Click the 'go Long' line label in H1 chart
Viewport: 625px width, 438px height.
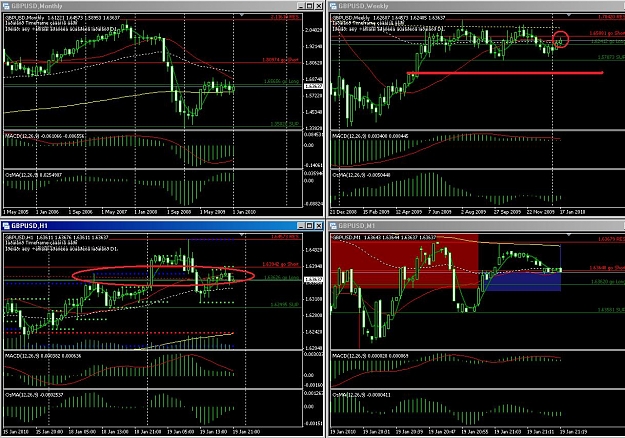point(281,277)
